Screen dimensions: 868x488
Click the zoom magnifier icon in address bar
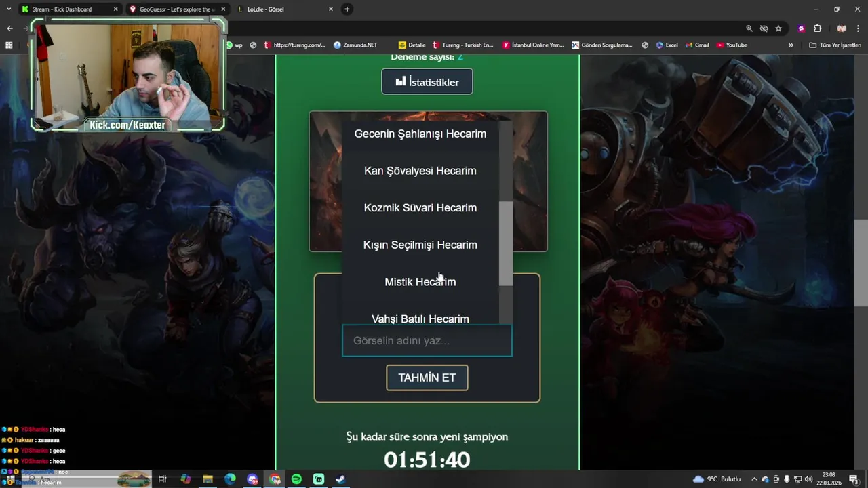(749, 28)
